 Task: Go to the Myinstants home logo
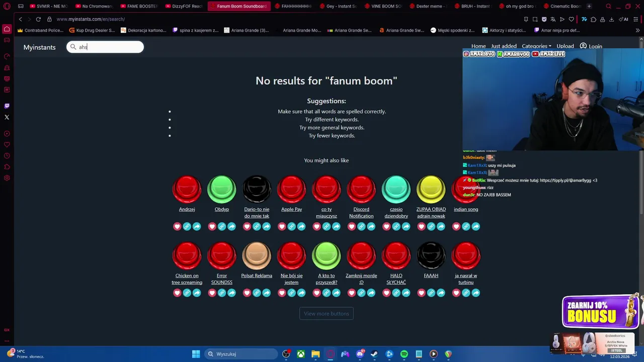39,47
